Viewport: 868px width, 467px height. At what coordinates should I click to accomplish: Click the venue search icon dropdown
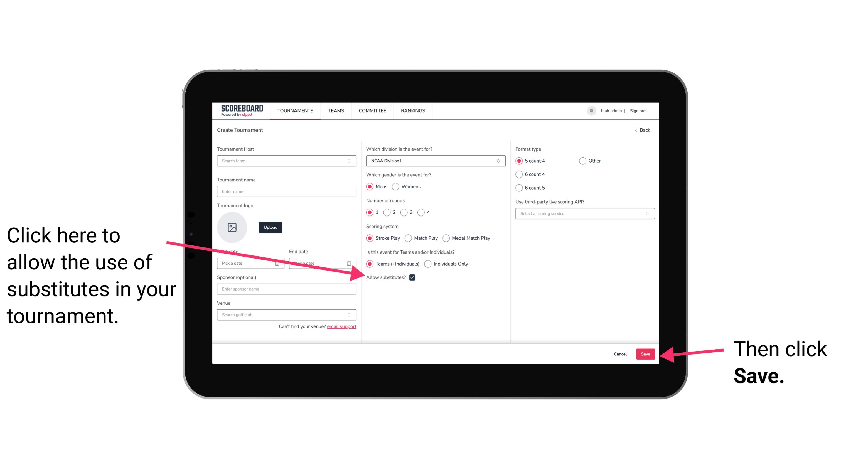[351, 315]
